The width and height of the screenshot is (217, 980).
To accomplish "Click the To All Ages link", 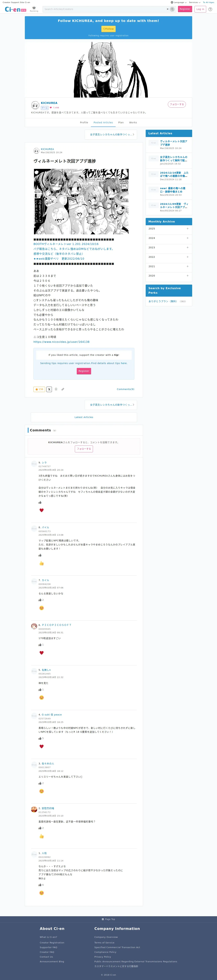I will pos(209,2).
